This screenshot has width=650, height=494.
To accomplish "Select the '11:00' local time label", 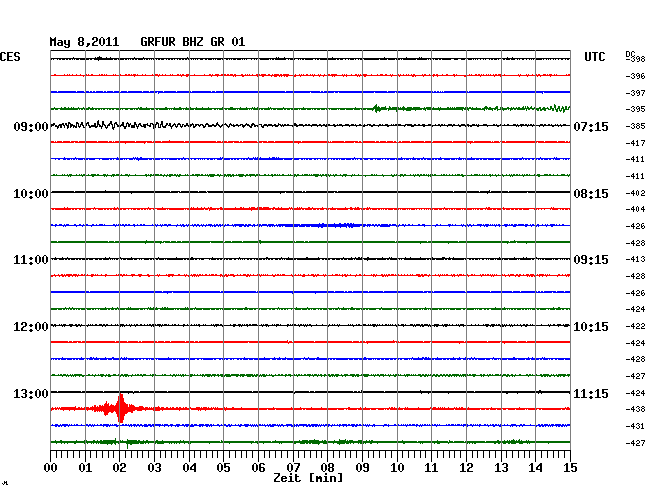I will 31,260.
